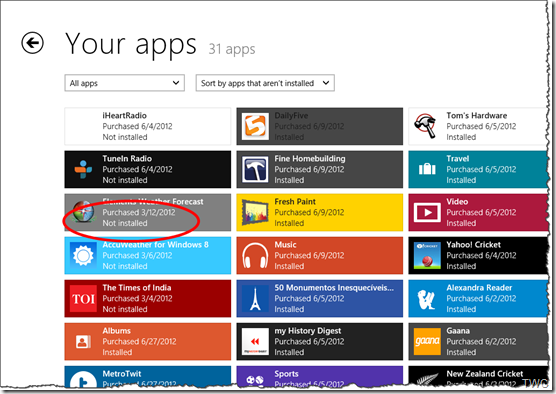Image resolution: width=556 pixels, height=394 pixels.
Task: Open the Sort by apps dropdown
Action: (x=265, y=83)
